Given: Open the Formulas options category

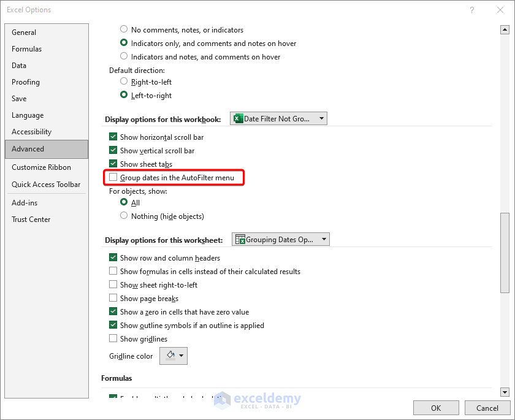Looking at the screenshot, I should [27, 49].
